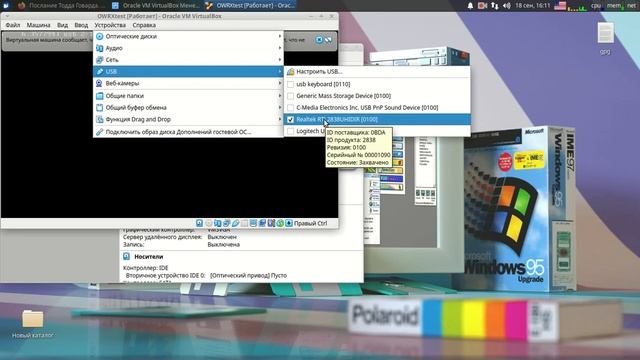The width and height of the screenshot is (640, 360).
Task: Check the C-Media USB PnP Sound Device checkbox
Action: click(x=290, y=108)
